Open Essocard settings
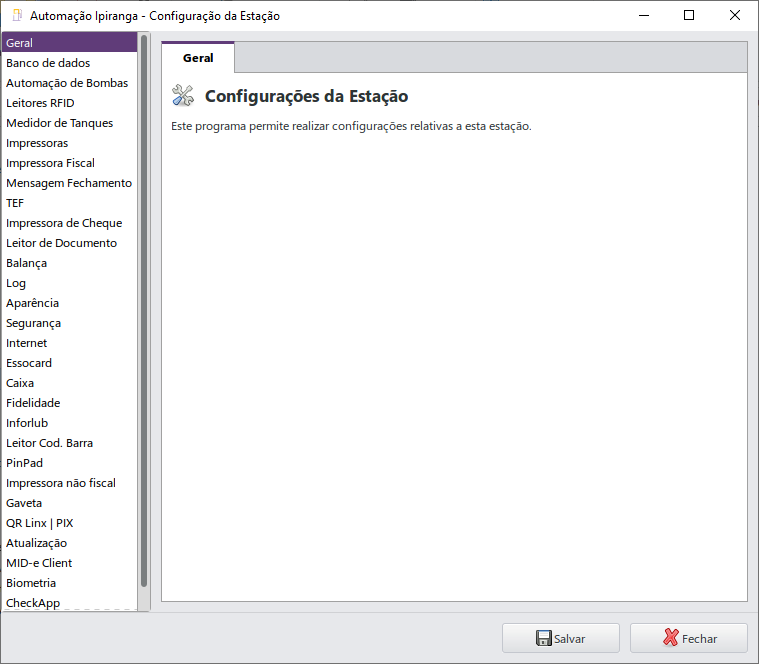Image resolution: width=759 pixels, height=664 pixels. tap(70, 363)
